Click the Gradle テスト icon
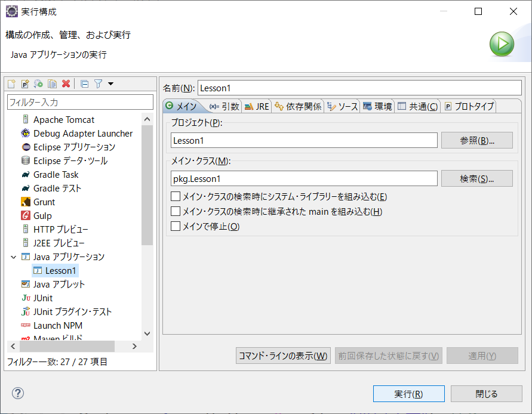The width and height of the screenshot is (532, 414). 26,188
